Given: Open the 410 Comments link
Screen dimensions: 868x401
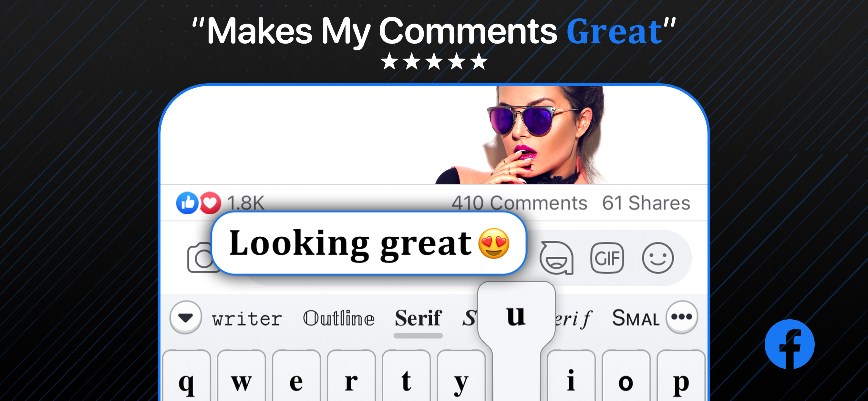Looking at the screenshot, I should pos(519,203).
